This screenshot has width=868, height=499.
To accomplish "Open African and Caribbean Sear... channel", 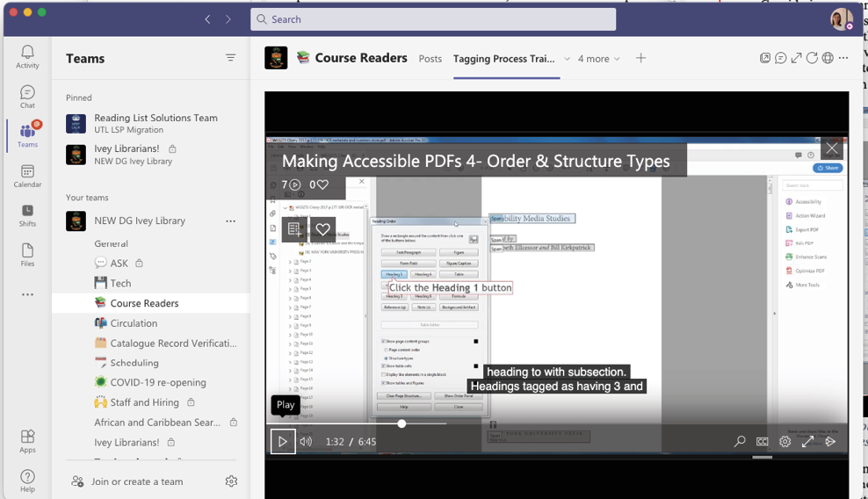I will click(165, 422).
